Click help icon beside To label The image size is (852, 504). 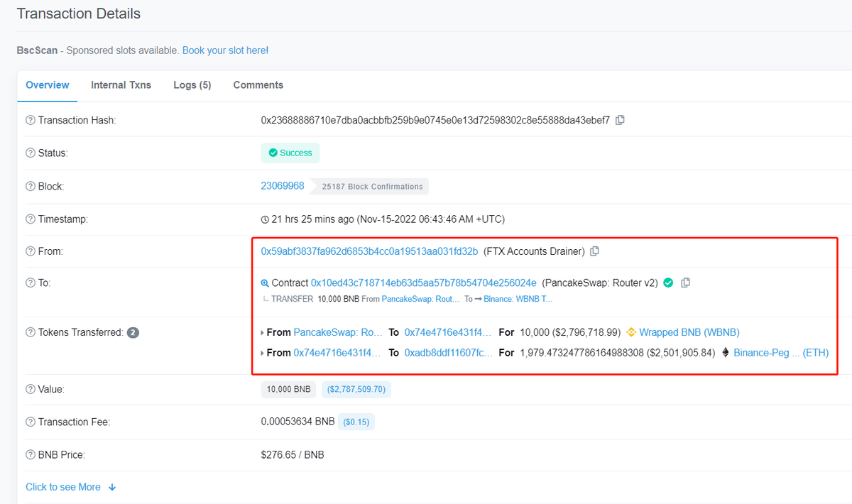point(31,283)
